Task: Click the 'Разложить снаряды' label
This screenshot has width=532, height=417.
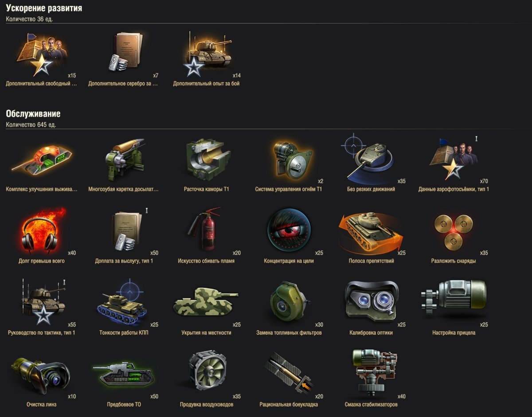Action: click(454, 261)
